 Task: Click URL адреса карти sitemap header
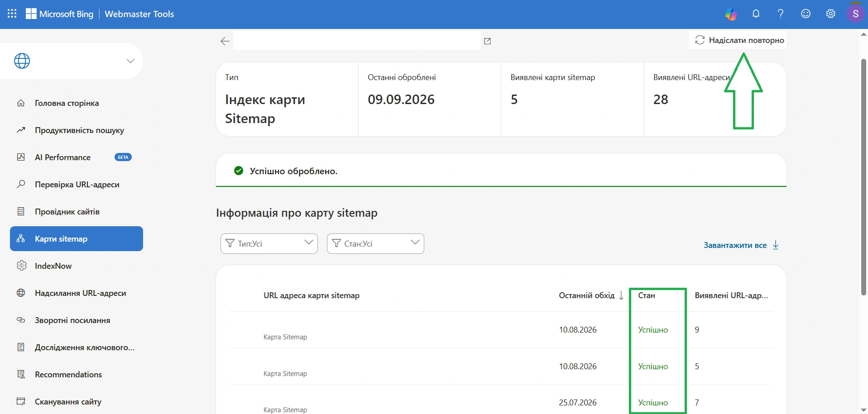pyautogui.click(x=312, y=295)
